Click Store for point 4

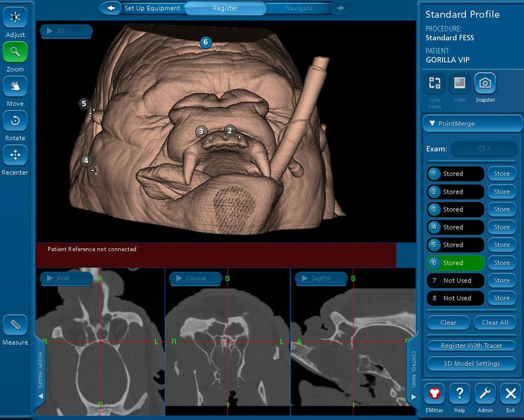click(502, 228)
